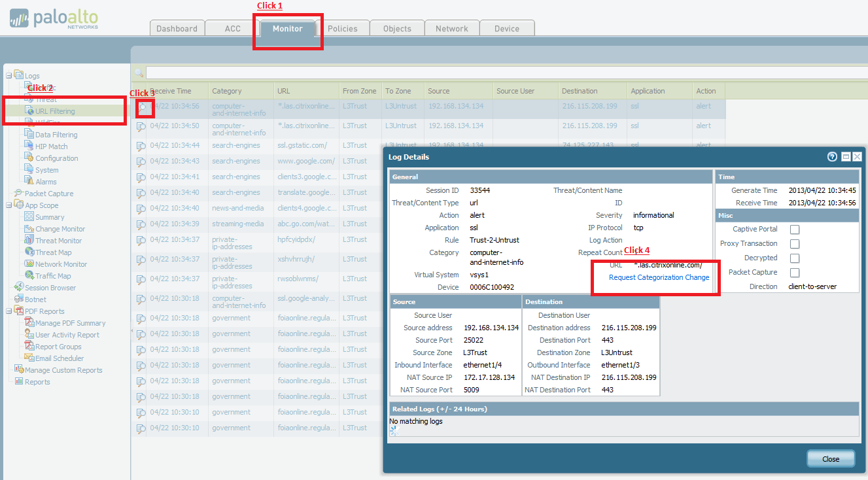Open log details for the 10:34:56 entry
868x480 pixels.
[142, 107]
